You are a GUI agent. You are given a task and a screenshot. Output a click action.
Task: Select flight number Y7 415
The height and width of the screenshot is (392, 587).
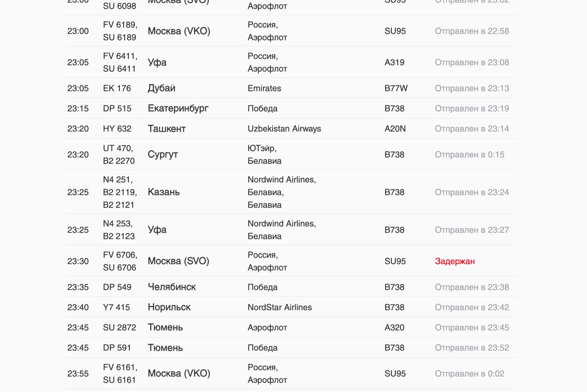(x=116, y=307)
